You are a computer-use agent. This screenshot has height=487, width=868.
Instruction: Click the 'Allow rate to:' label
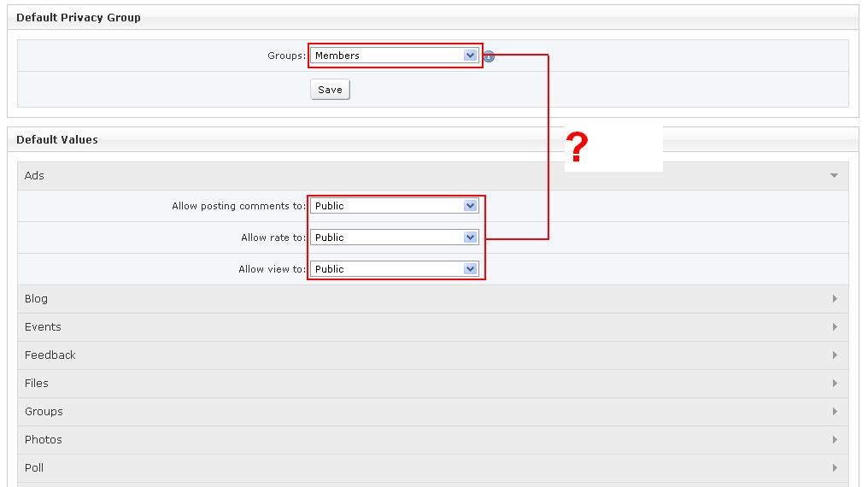coord(273,238)
